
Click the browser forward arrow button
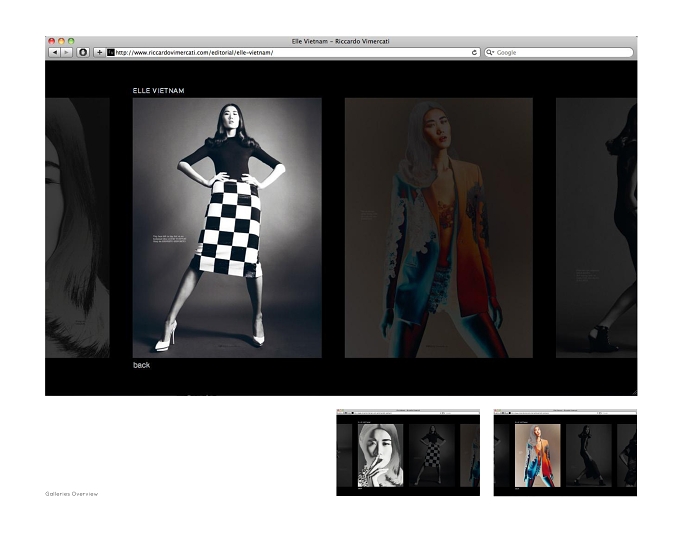click(x=66, y=52)
